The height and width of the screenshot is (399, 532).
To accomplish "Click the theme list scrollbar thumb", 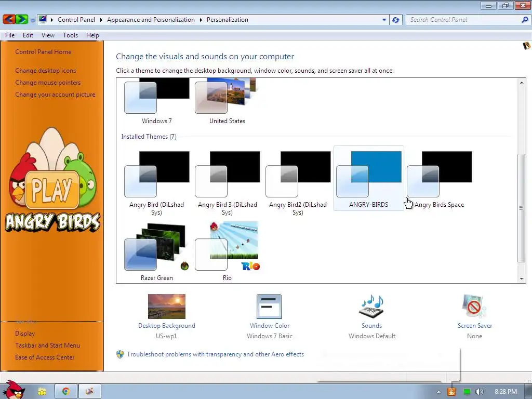I will point(522,208).
